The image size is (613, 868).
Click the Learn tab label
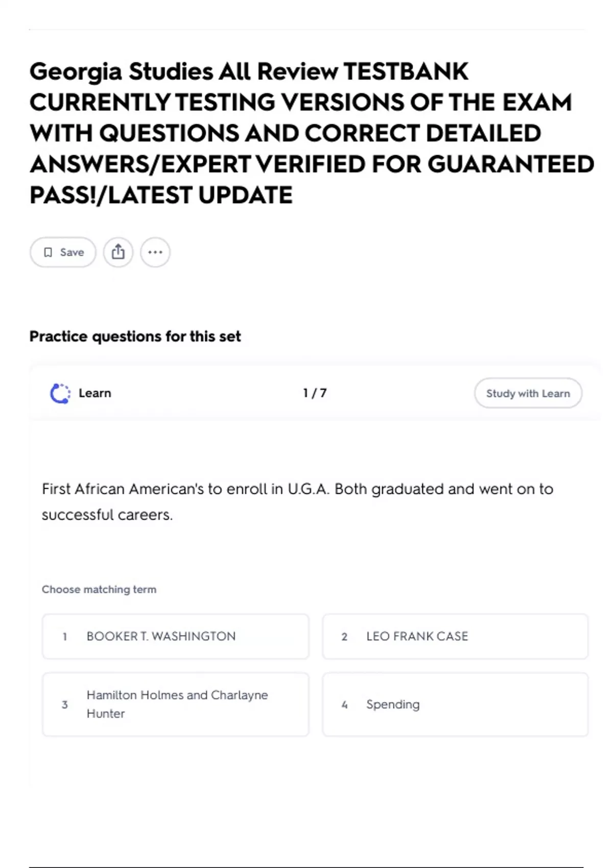pyautogui.click(x=95, y=393)
